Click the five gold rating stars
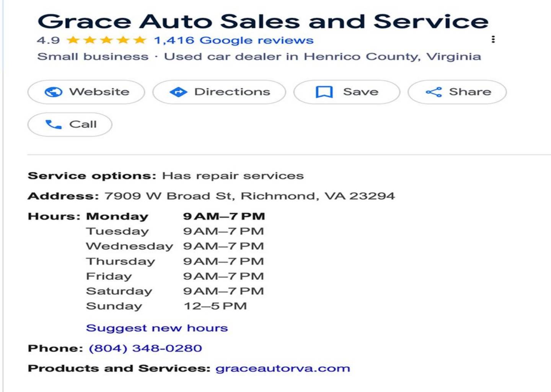 click(x=106, y=40)
